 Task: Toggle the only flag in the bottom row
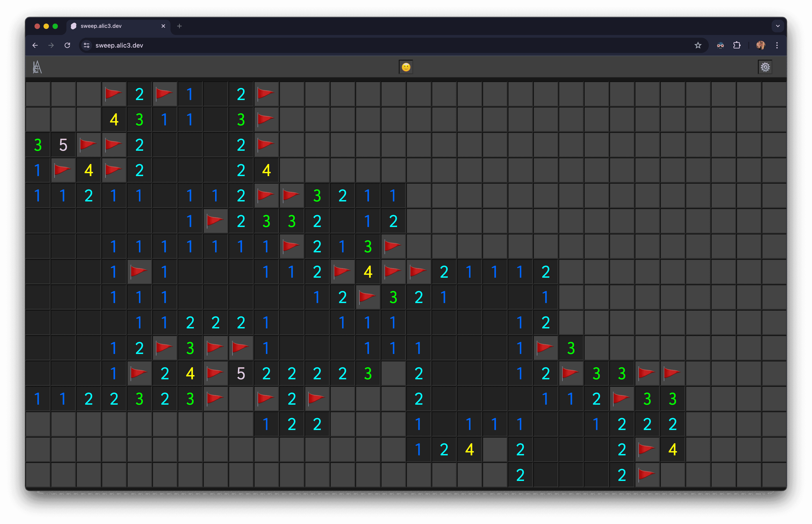tap(647, 475)
